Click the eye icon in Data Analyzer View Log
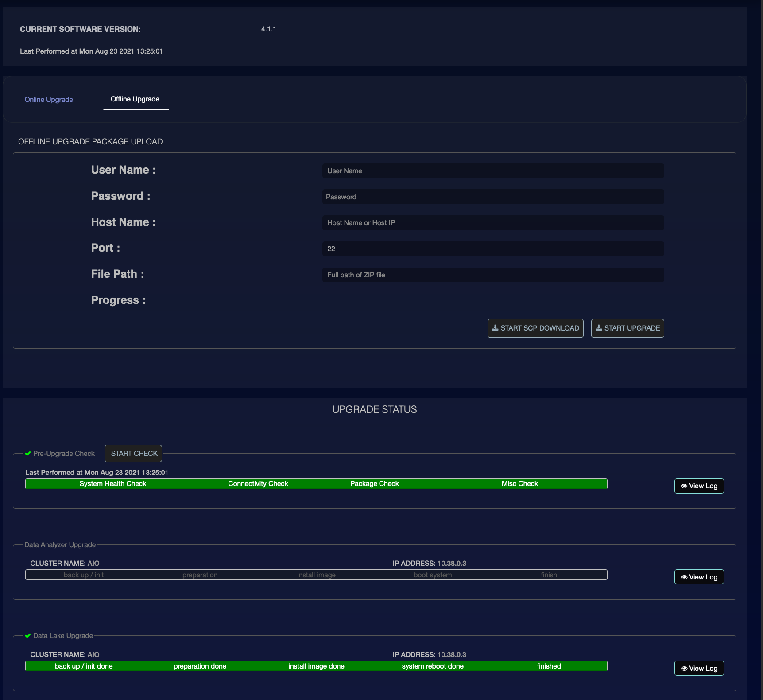763x700 pixels. point(684,577)
